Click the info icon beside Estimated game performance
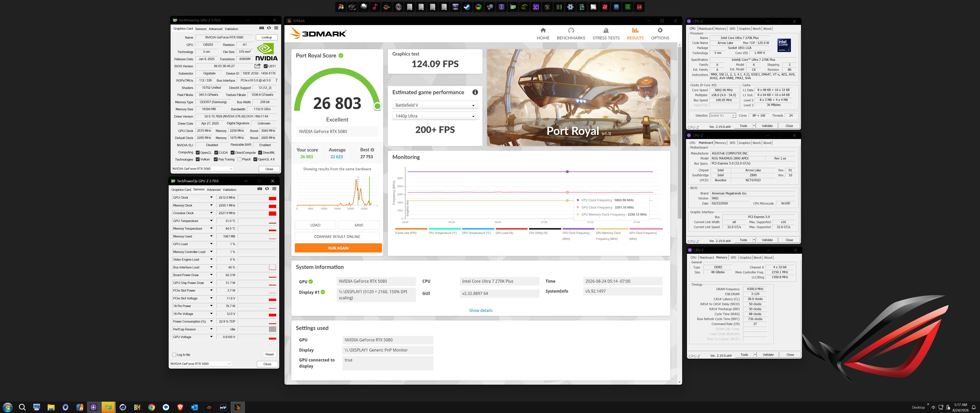980x413 pixels. [475, 92]
